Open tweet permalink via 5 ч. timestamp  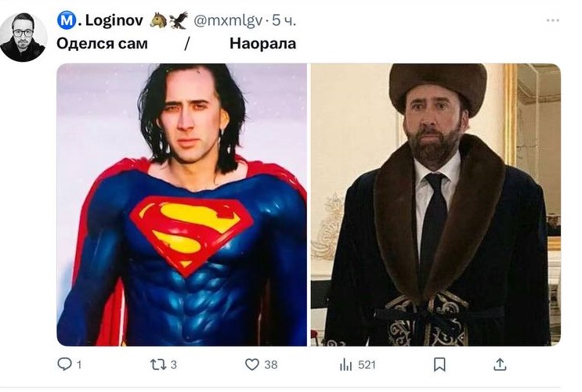click(284, 21)
